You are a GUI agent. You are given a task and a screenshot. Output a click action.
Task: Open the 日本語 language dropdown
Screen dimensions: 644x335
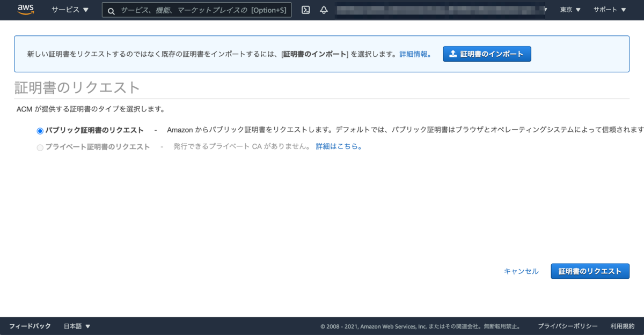click(77, 326)
